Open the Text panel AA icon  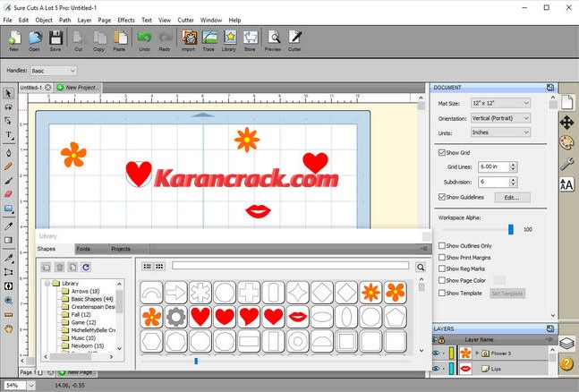pyautogui.click(x=566, y=184)
